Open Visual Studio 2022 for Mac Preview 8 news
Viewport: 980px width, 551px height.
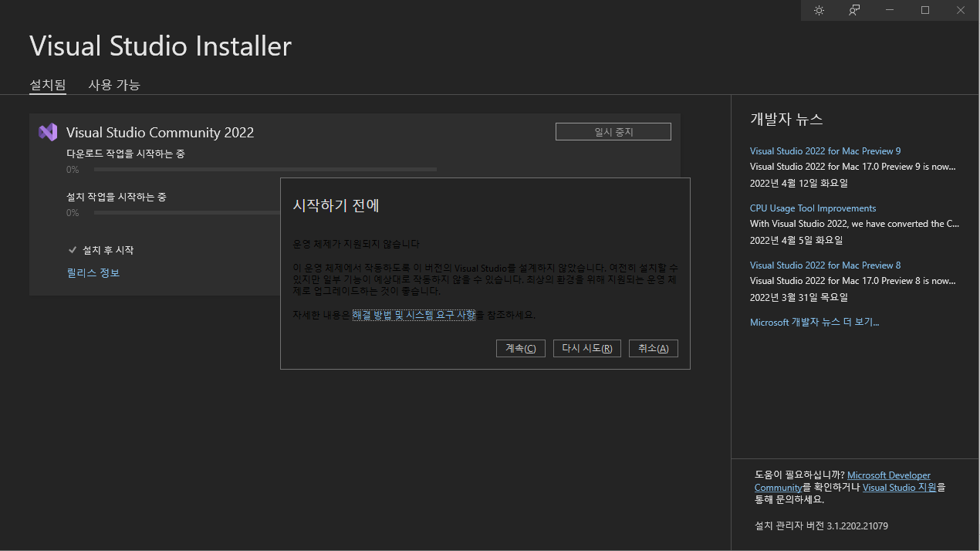(x=825, y=265)
